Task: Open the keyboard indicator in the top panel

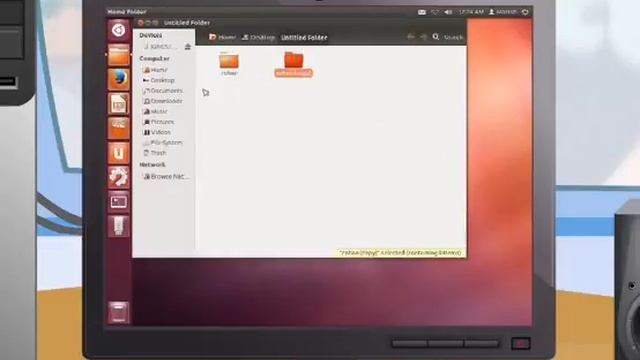Action: [x=422, y=12]
